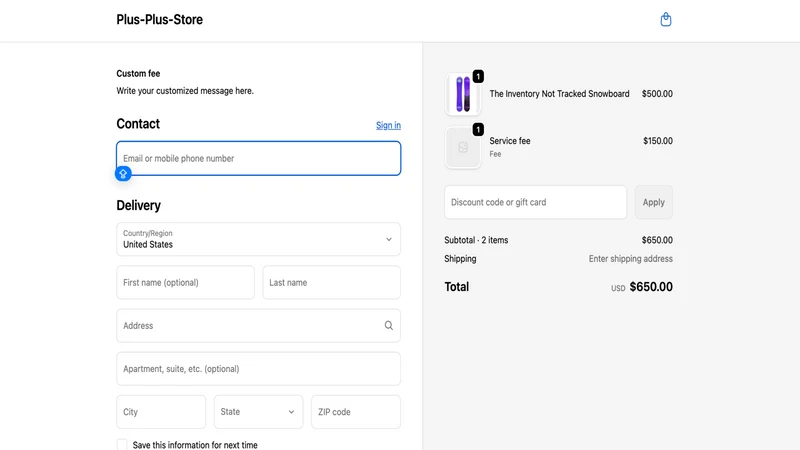The image size is (800, 450).
Task: Click the 'Custom fee' heading
Action: coord(138,73)
